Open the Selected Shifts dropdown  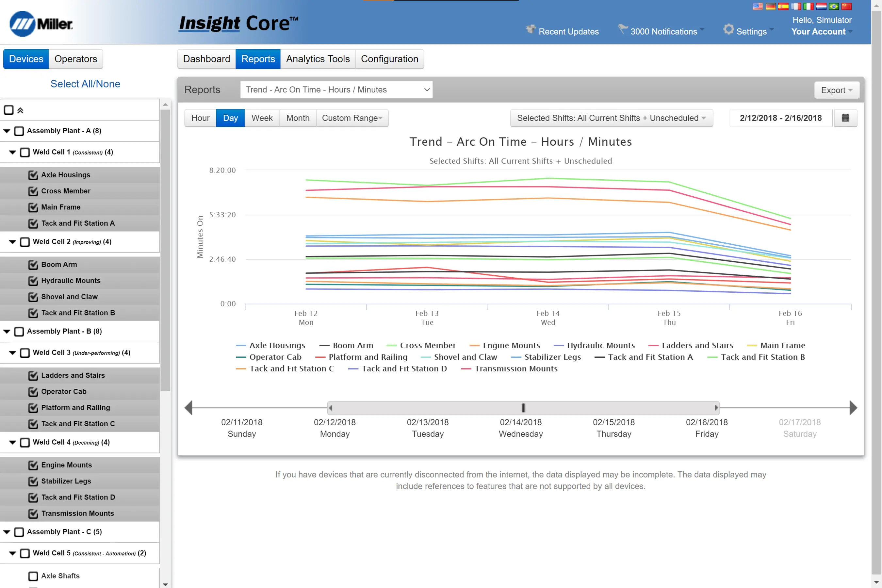coord(611,118)
